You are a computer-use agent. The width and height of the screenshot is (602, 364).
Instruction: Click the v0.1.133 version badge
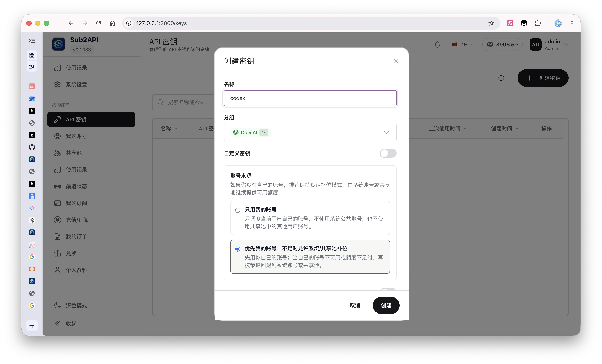click(x=82, y=50)
